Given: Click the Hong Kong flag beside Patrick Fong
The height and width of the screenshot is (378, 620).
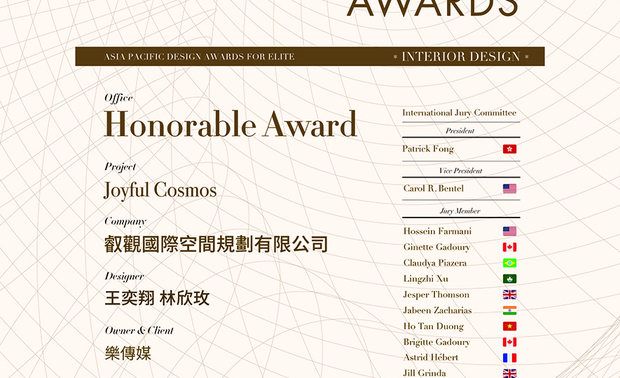Looking at the screenshot, I should pyautogui.click(x=509, y=149).
